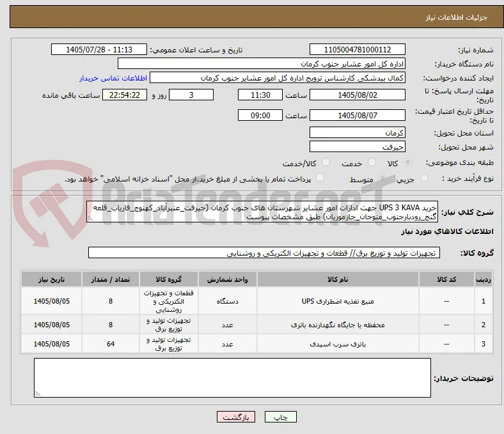Click the نام کالا column header
504x434 pixels.
click(x=338, y=279)
